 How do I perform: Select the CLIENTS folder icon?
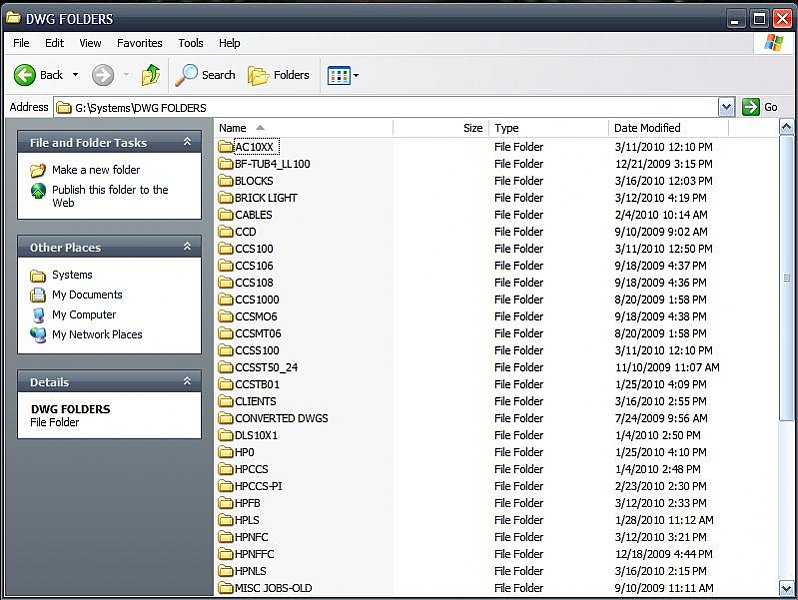(x=226, y=401)
